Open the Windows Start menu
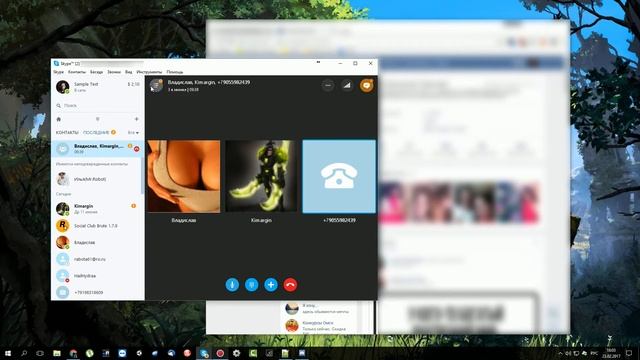Viewport: 640px width, 360px height. (8, 353)
